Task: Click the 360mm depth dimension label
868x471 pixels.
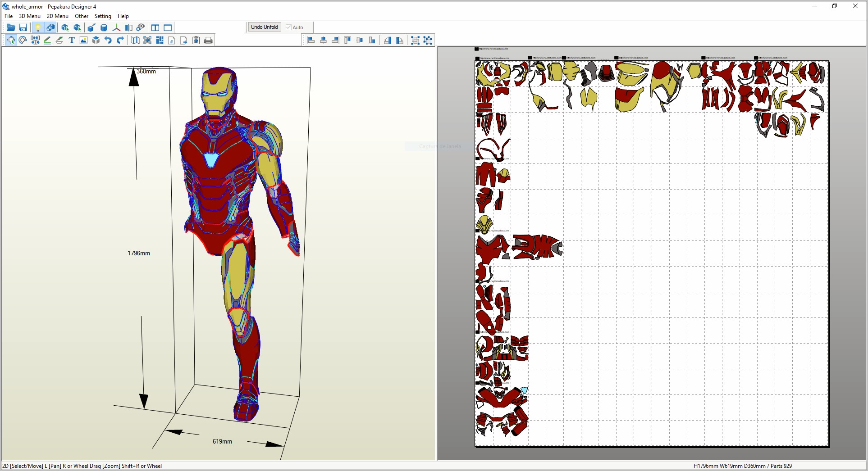Action: point(146,72)
